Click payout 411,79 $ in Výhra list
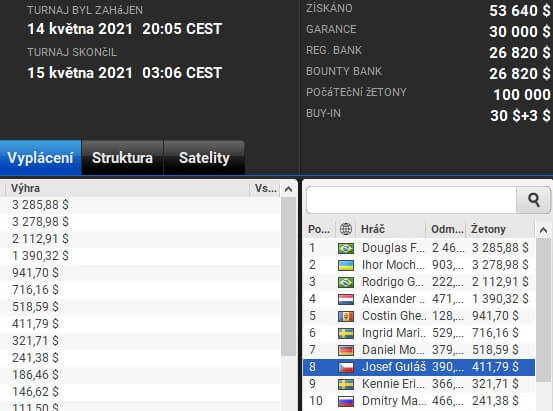Screen dimensions: 553x411 pyautogui.click(x=35, y=324)
